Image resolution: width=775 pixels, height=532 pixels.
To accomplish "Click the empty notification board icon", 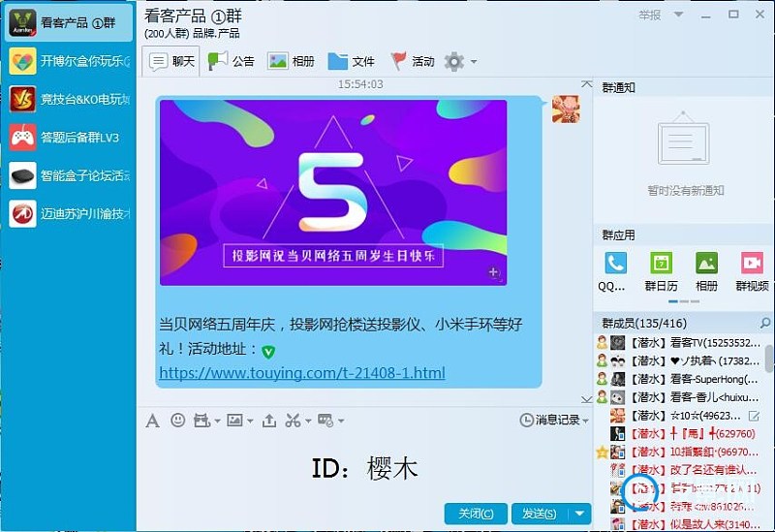I will click(684, 139).
